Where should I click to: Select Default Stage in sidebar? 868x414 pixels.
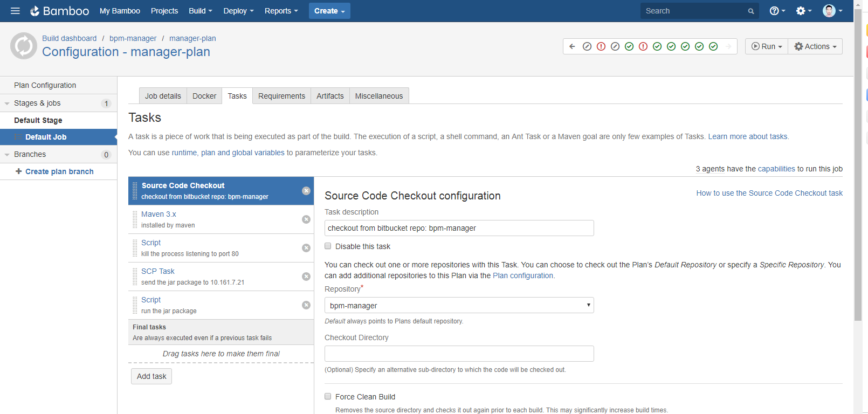pyautogui.click(x=58, y=120)
